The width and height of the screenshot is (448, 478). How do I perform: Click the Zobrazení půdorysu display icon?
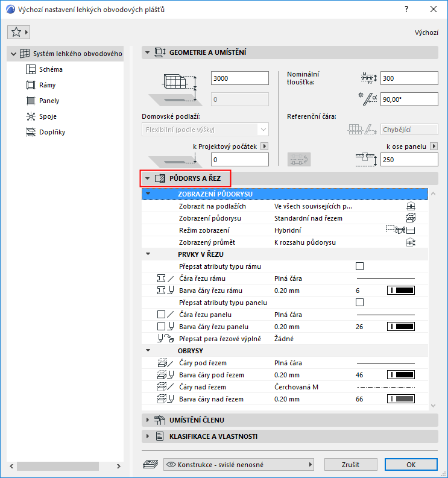point(411,218)
